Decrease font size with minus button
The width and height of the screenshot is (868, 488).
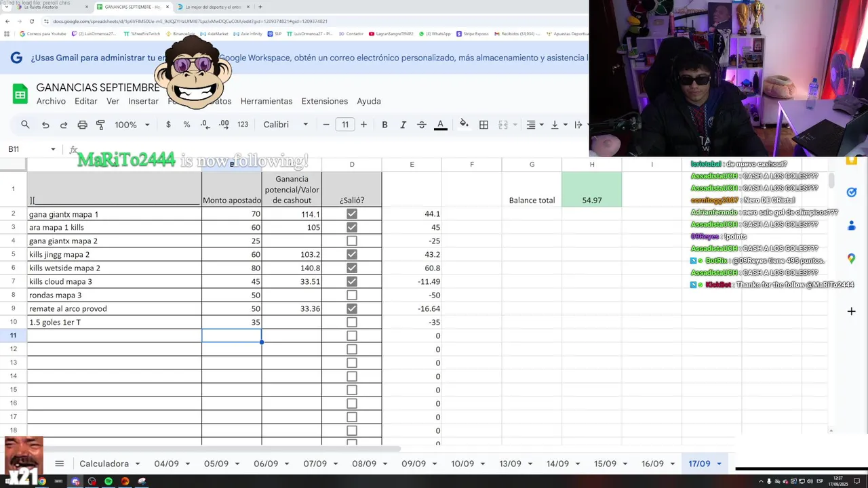(x=326, y=125)
